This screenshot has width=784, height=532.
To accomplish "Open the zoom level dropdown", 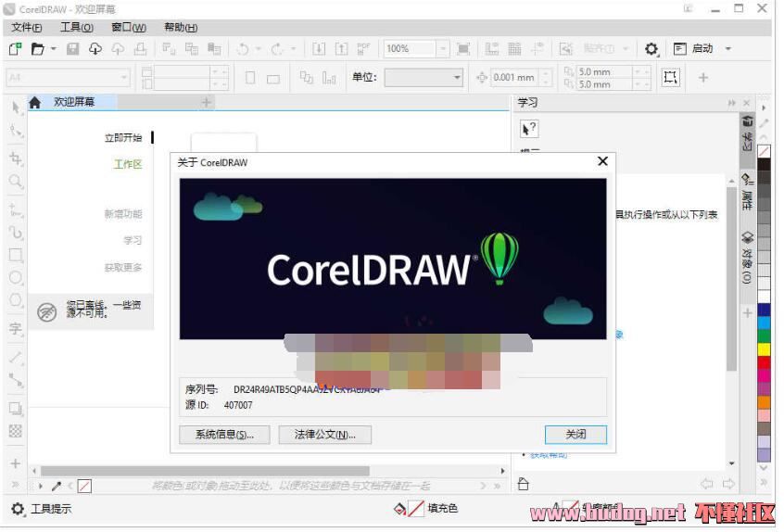I will coord(442,48).
